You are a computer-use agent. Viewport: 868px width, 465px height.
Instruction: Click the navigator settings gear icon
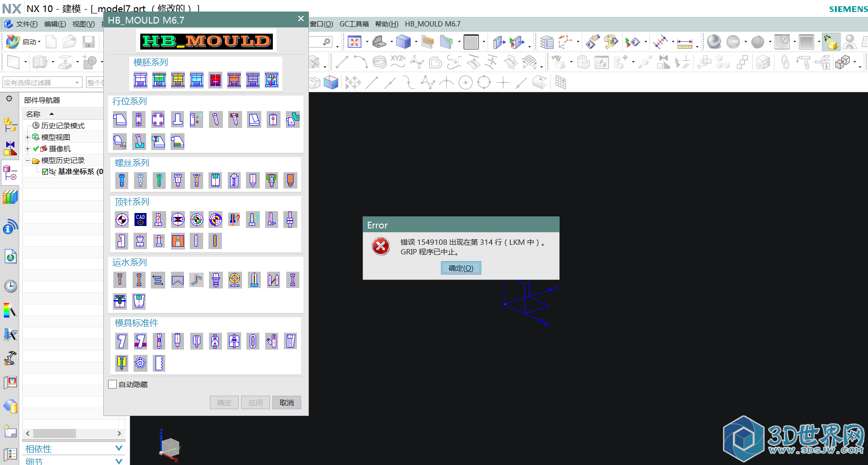coord(9,99)
